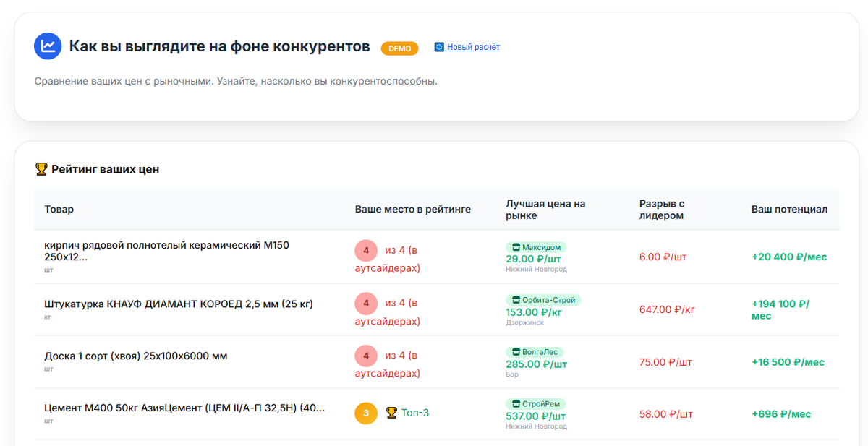Screen dimensions: 868x446
Task: Select the СтройРем seller tag
Action: [536, 404]
